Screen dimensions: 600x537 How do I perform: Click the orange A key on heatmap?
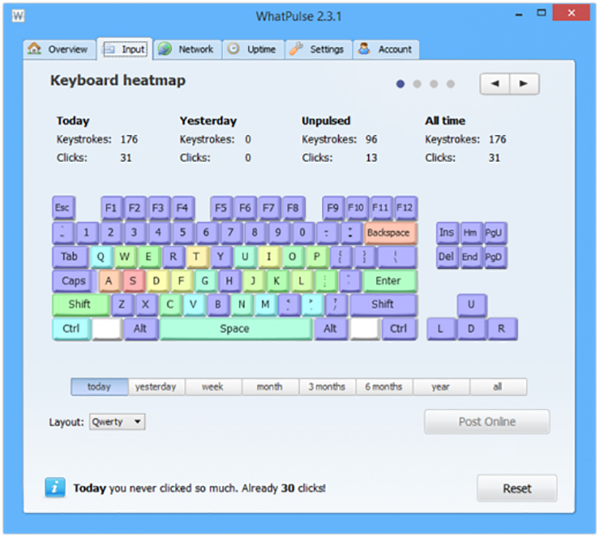coord(109,281)
